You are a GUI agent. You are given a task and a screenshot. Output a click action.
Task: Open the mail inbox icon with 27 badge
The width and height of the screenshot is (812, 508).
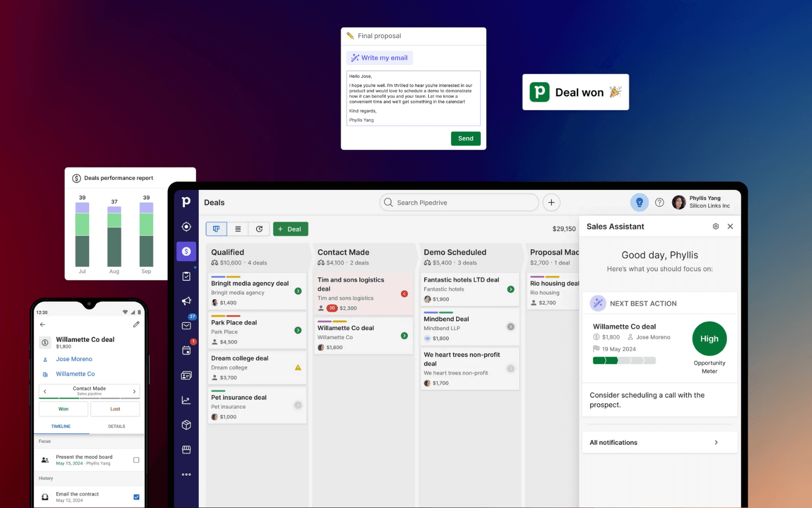point(187,325)
